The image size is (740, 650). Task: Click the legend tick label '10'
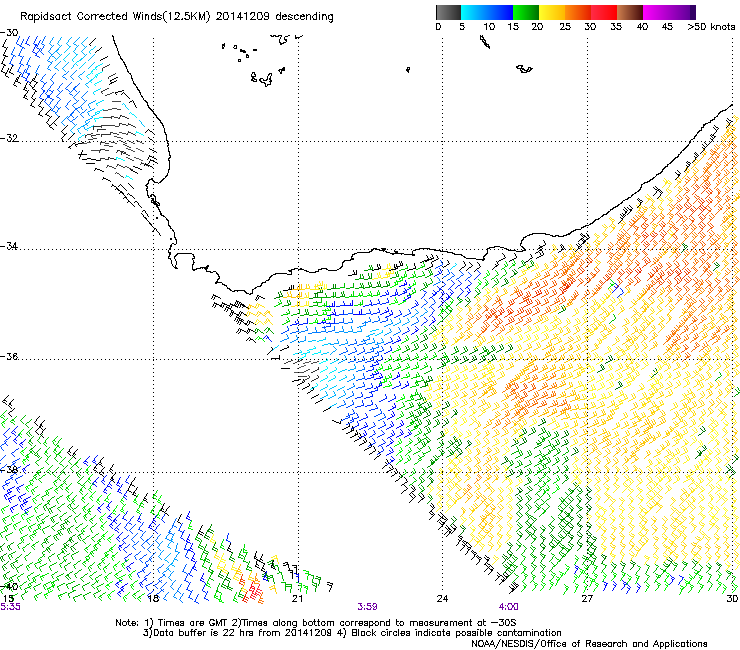489,27
